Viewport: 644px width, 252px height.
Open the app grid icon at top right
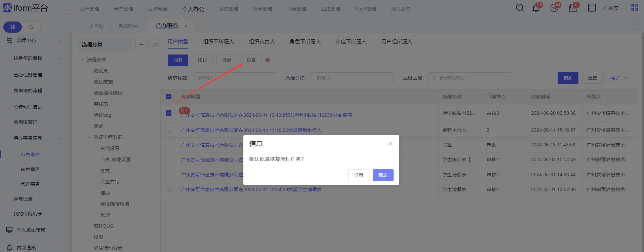coord(634,8)
